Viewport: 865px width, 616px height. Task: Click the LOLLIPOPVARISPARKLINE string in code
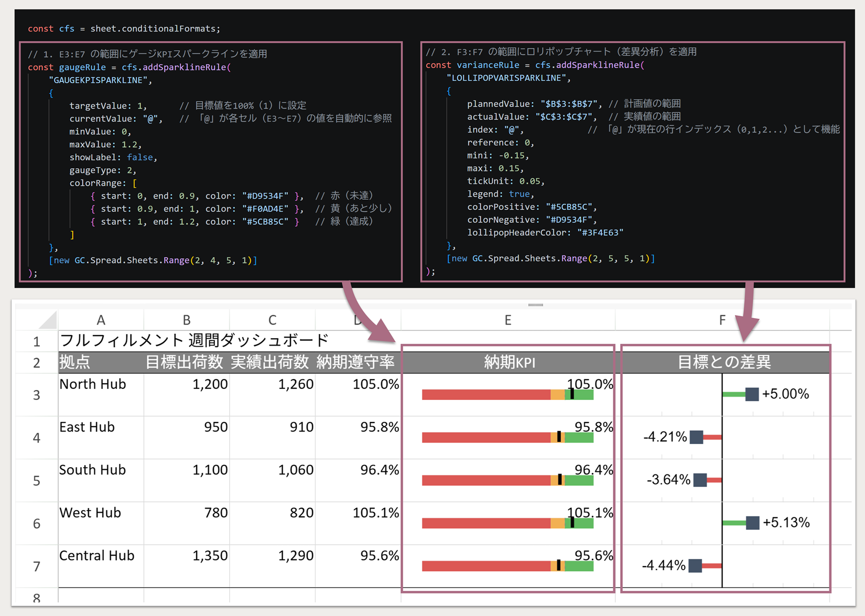[x=506, y=78]
